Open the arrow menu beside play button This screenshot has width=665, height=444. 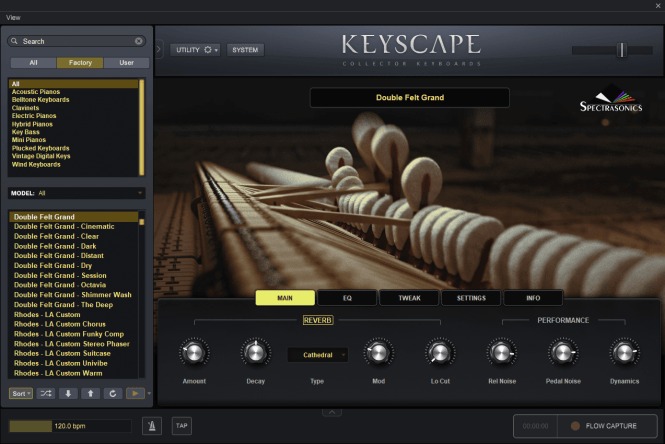[149, 394]
